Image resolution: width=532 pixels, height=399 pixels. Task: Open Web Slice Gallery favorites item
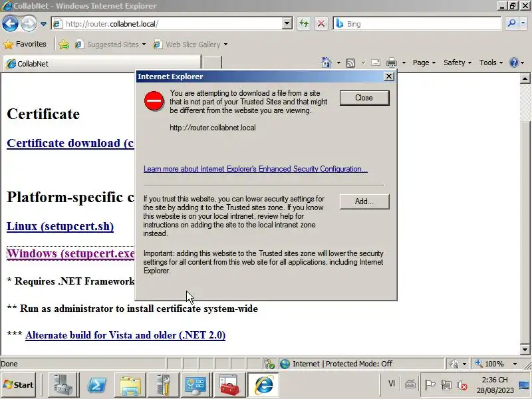(x=190, y=45)
